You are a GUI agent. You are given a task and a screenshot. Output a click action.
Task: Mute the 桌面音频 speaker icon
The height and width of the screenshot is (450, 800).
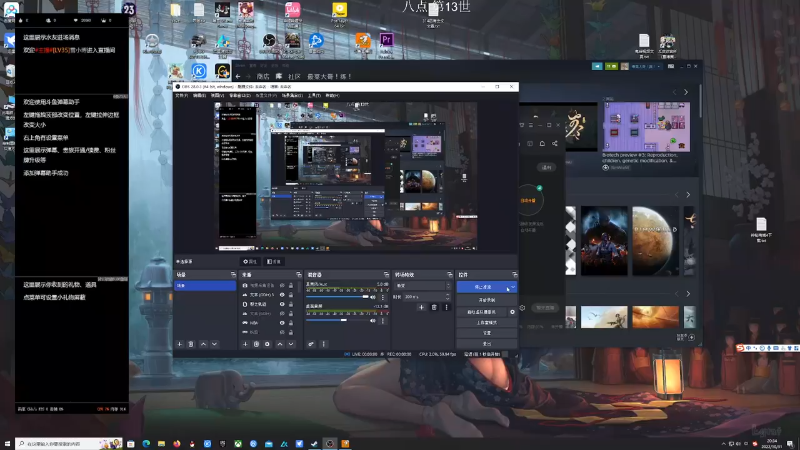[373, 320]
